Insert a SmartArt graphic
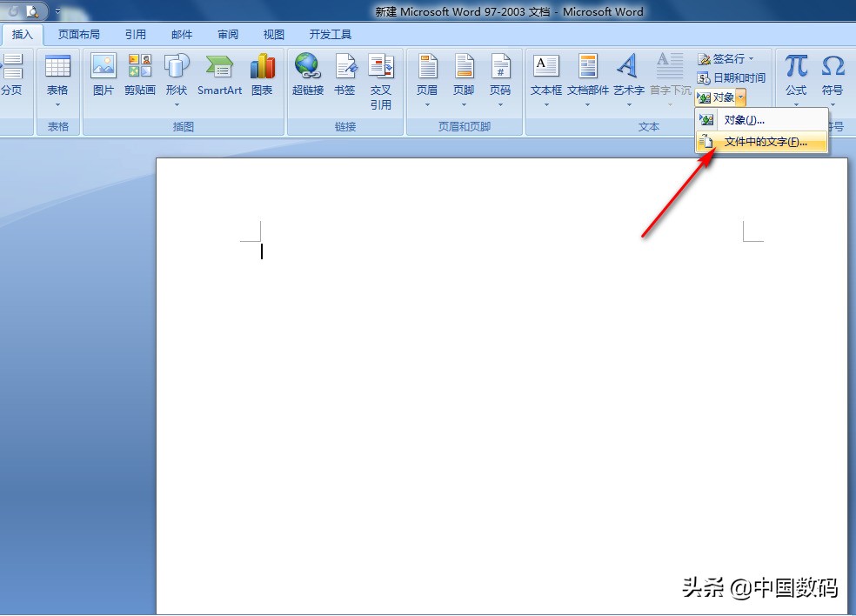The image size is (856, 616). 219,76
